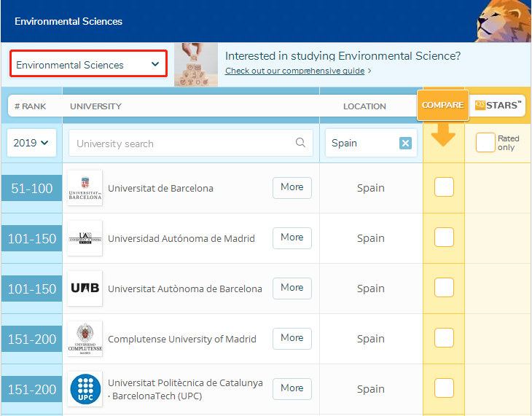Screen dimensions: 532x416
Task: Click the UAM university logo
Action: (x=85, y=238)
